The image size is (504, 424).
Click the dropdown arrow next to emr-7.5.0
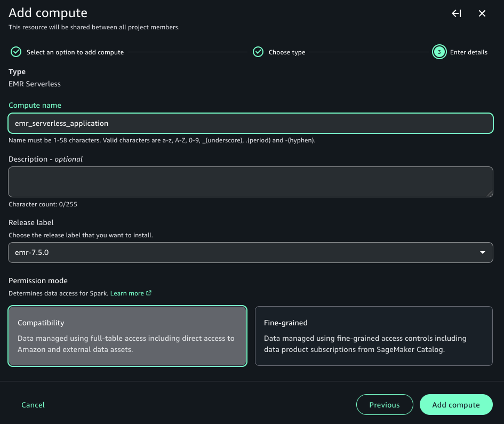click(483, 252)
